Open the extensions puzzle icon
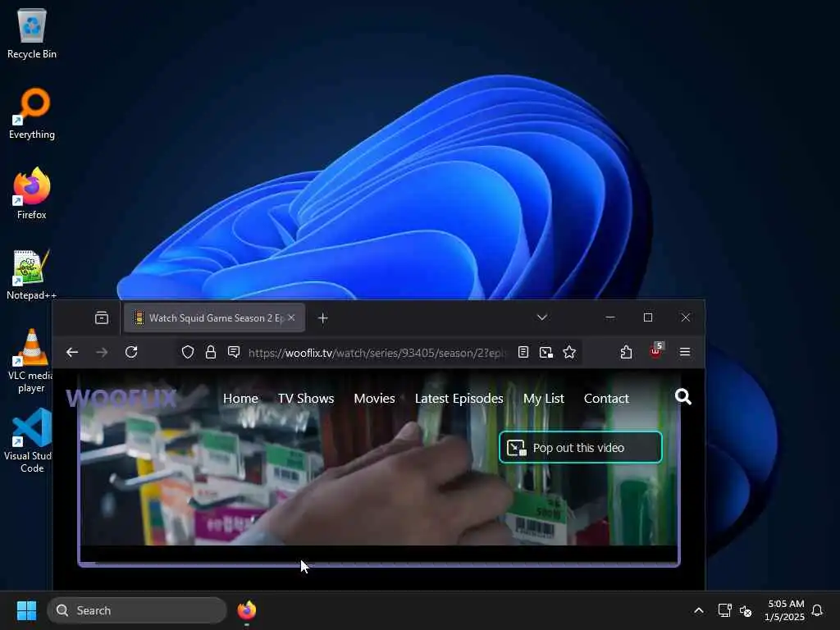This screenshot has height=630, width=840. pyautogui.click(x=626, y=352)
